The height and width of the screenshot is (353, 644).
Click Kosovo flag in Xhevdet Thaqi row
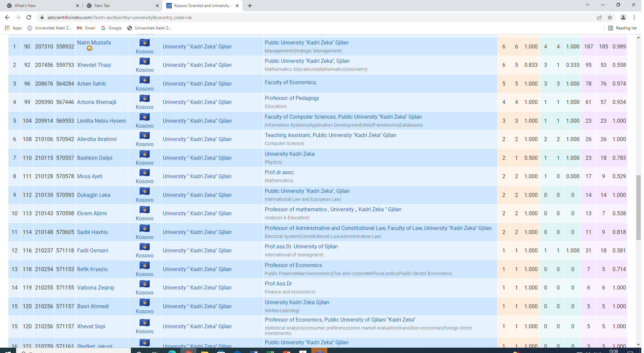coord(145,61)
